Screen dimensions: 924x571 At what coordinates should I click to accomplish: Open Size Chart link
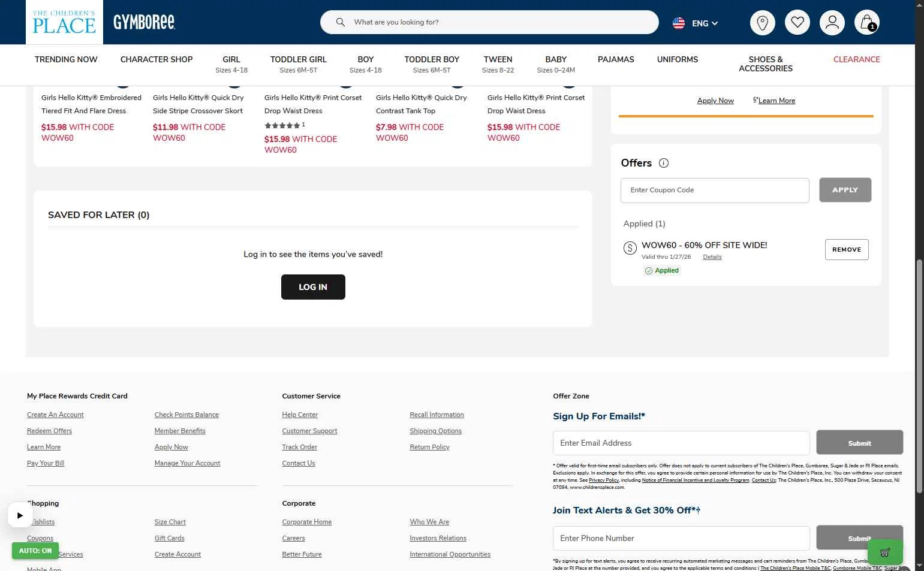pyautogui.click(x=170, y=522)
